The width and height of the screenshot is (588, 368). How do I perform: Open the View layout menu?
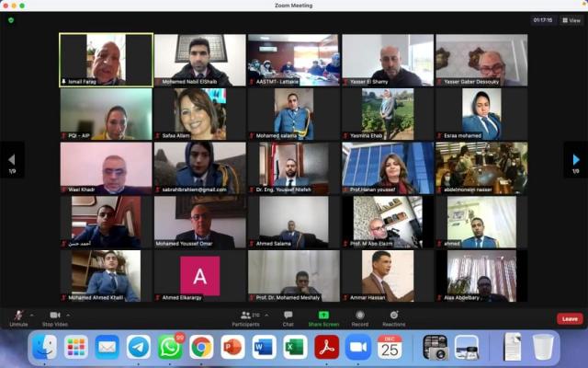click(571, 20)
